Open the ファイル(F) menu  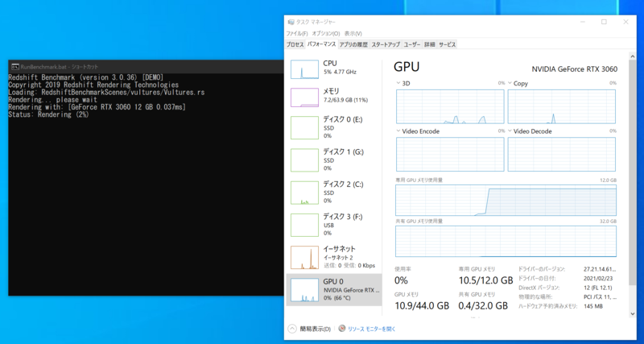pos(297,33)
